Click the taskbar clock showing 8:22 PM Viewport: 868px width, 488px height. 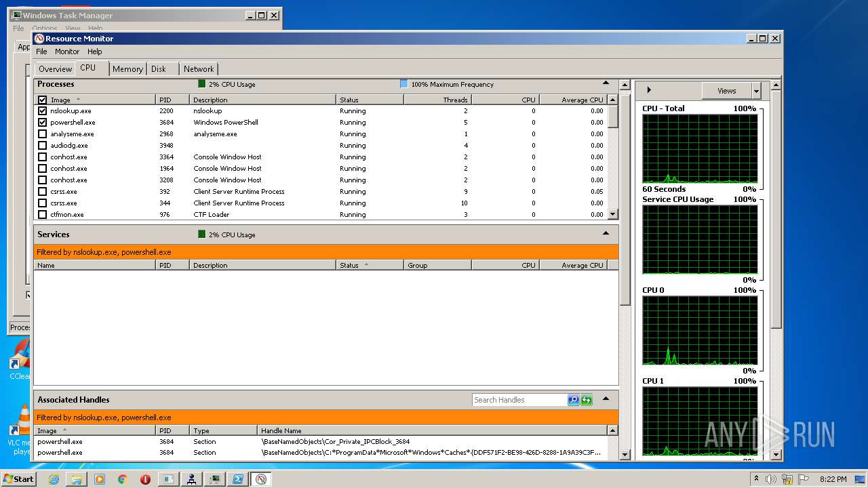tap(833, 479)
